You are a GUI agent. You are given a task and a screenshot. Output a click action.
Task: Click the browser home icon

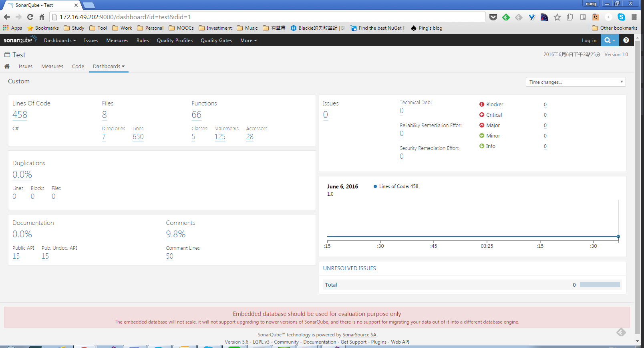(42, 17)
